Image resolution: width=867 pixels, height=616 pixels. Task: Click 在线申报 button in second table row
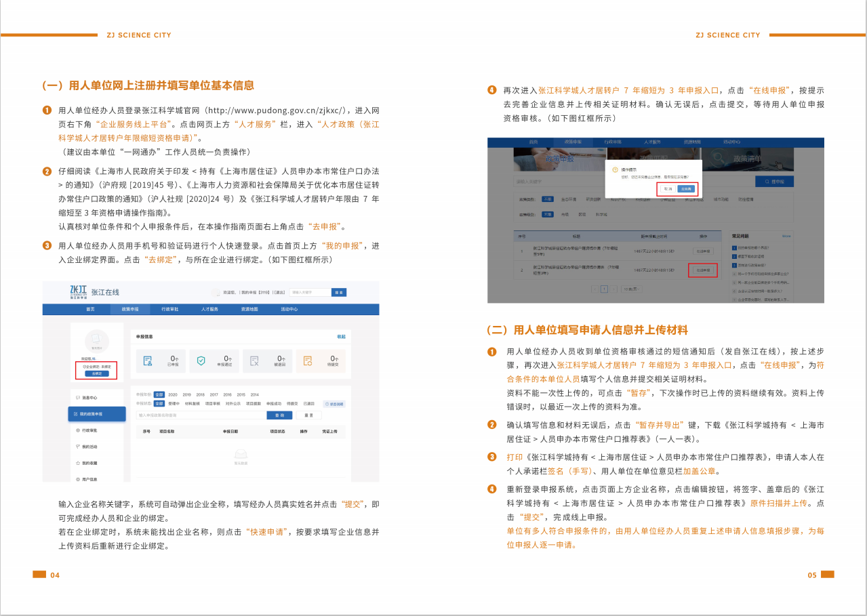(x=702, y=270)
